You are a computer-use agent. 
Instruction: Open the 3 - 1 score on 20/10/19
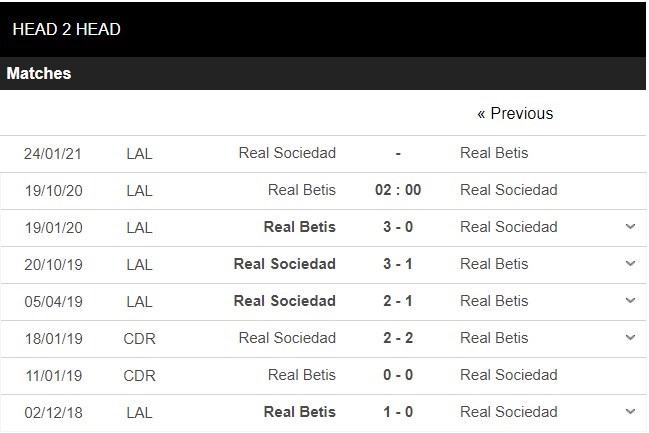pos(398,264)
